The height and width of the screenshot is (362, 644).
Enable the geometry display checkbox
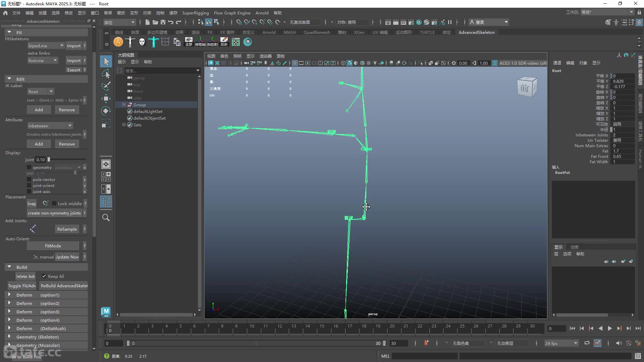tap(29, 167)
